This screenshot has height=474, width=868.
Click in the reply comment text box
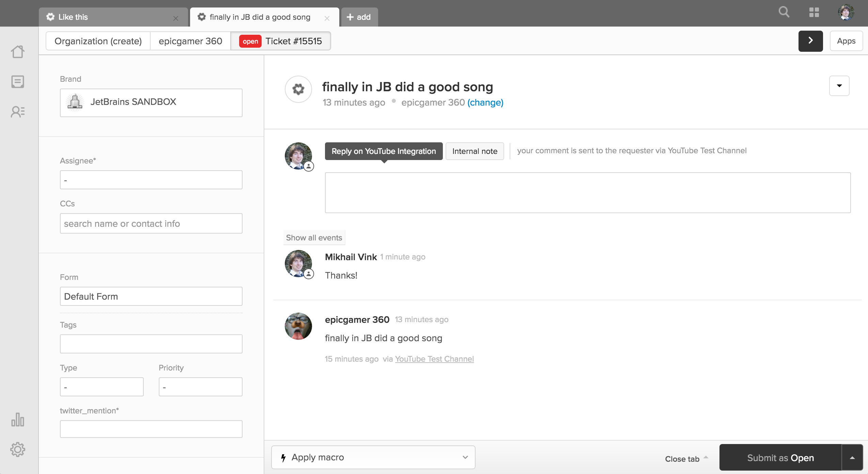[x=588, y=193]
